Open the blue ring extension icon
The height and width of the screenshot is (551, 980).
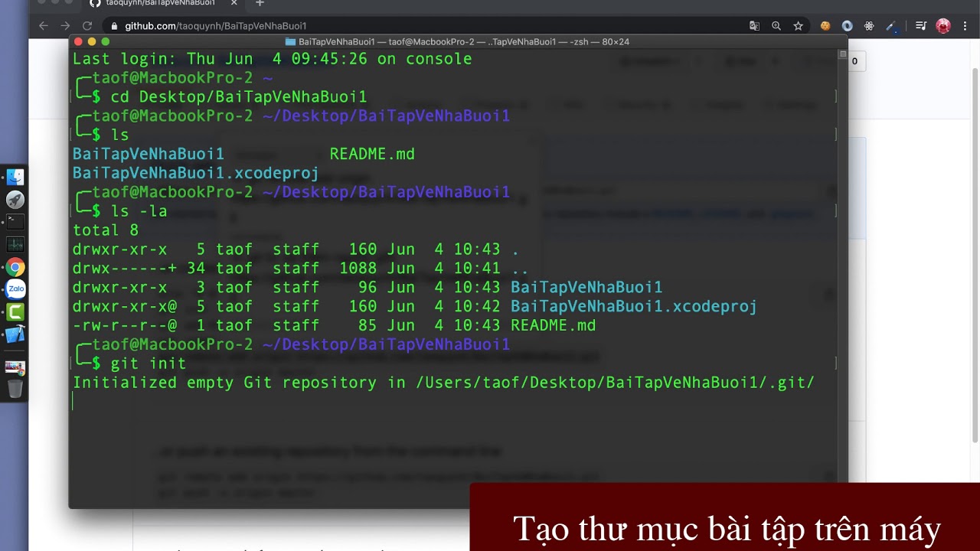click(847, 26)
